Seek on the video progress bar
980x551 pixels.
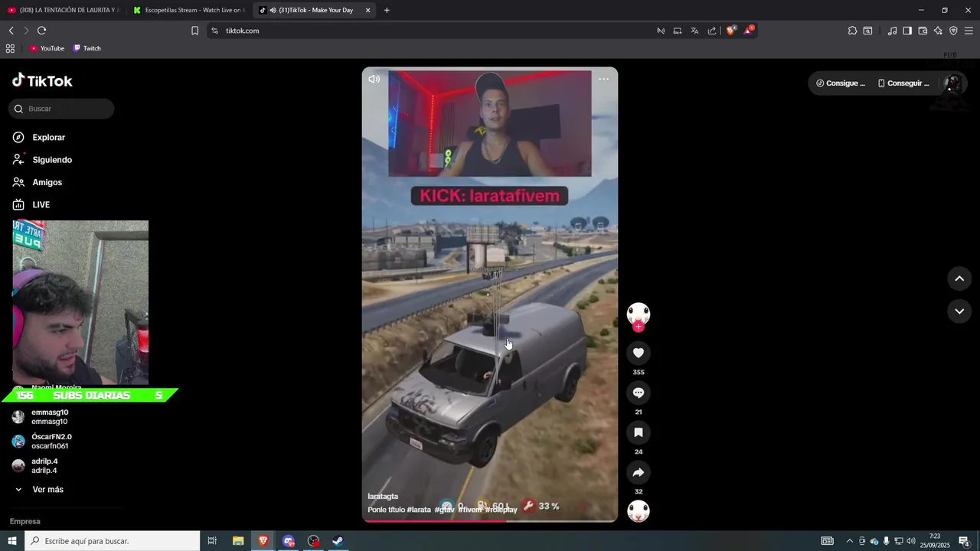point(490,521)
